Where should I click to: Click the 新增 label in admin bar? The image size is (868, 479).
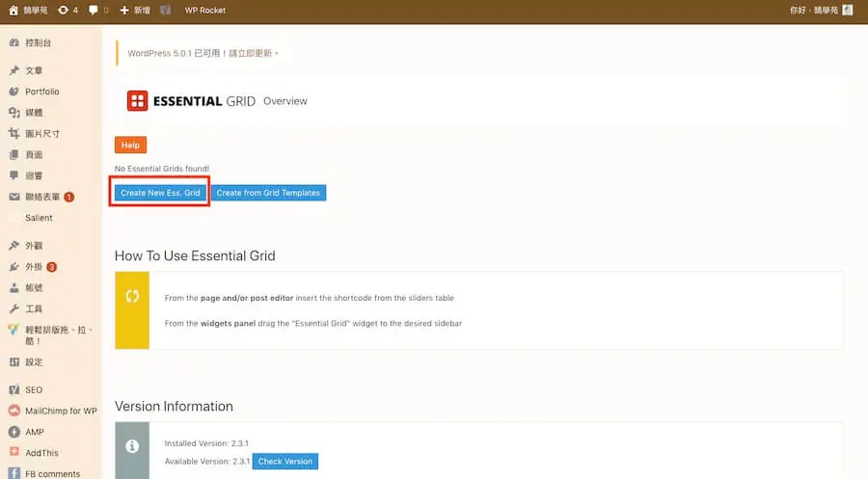(142, 10)
